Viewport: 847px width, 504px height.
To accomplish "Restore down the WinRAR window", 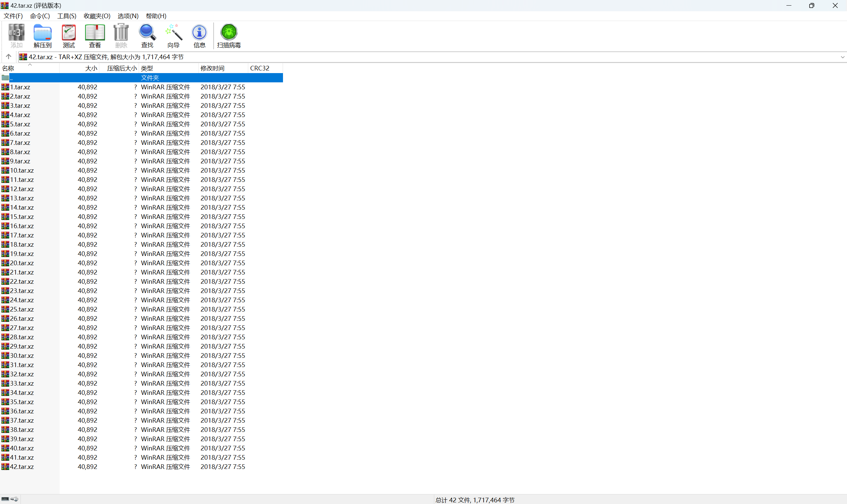I will (812, 5).
